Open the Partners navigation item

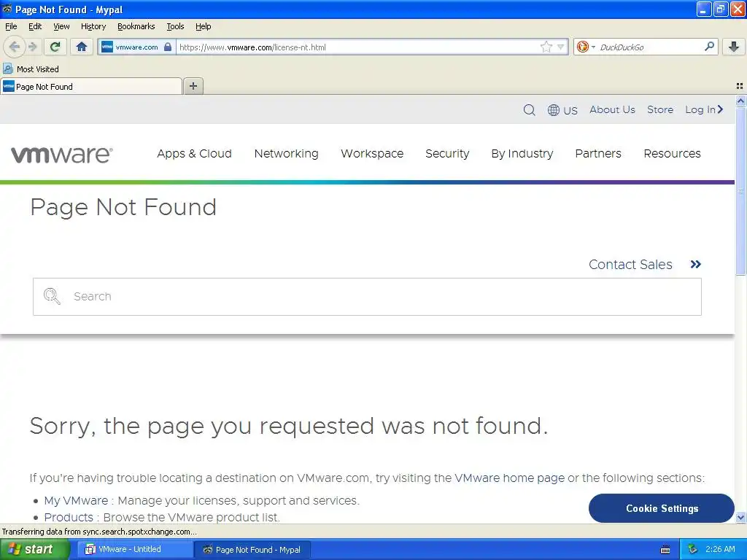pyautogui.click(x=598, y=154)
